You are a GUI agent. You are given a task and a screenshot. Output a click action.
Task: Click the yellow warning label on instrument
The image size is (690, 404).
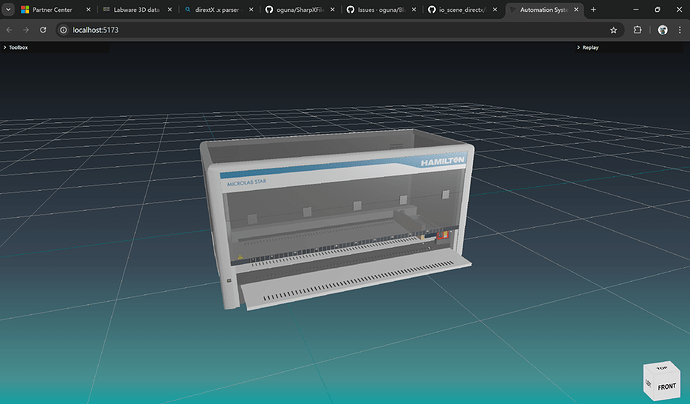tap(240, 257)
